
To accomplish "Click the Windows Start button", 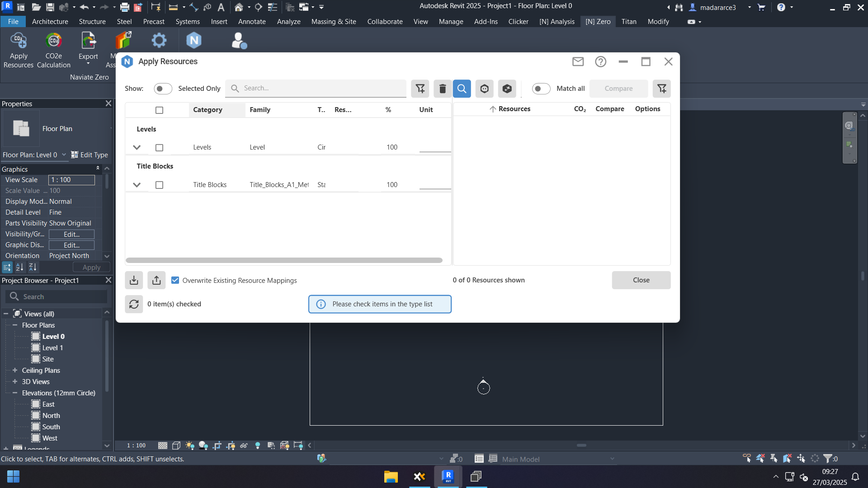I will [x=13, y=476].
